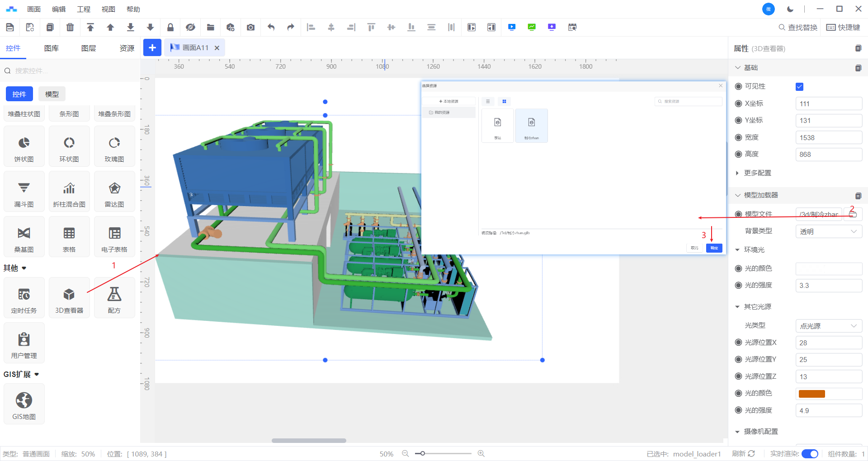Collapse the GIS扩展 widget group
Screen dimensions: 868x461
point(37,375)
